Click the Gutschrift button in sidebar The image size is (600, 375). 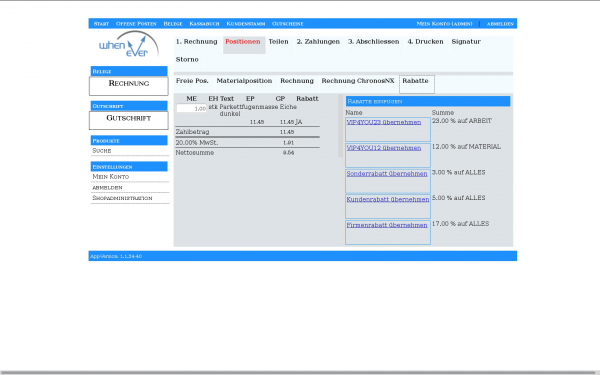[x=129, y=120]
